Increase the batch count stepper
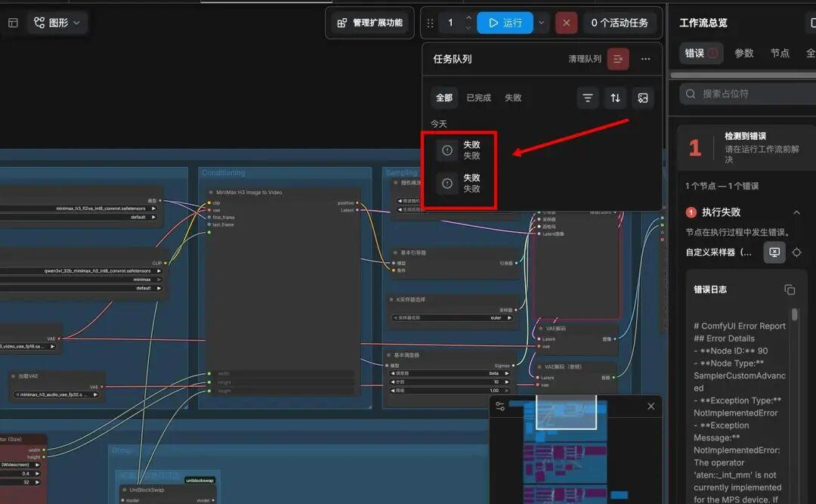Screen dimensions: 816x504 (468, 17)
